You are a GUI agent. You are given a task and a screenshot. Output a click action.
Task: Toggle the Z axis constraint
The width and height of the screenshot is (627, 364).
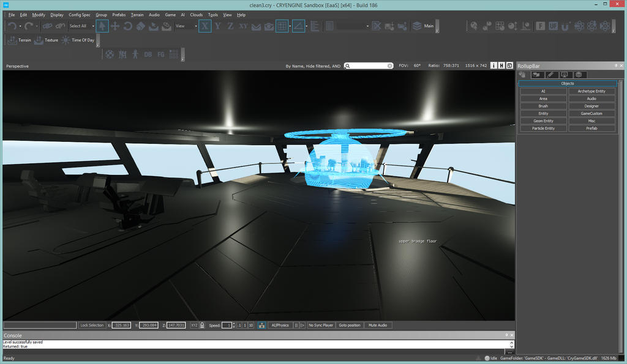pyautogui.click(x=230, y=26)
